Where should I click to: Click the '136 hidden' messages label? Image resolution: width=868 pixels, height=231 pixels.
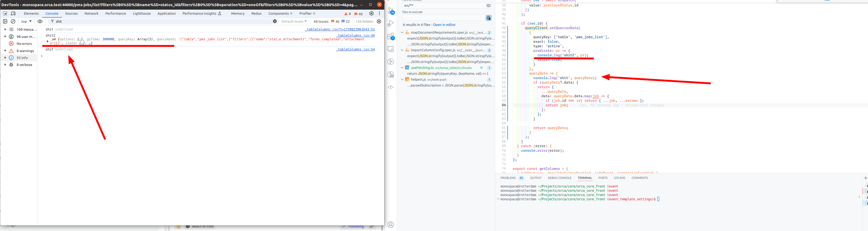click(364, 21)
